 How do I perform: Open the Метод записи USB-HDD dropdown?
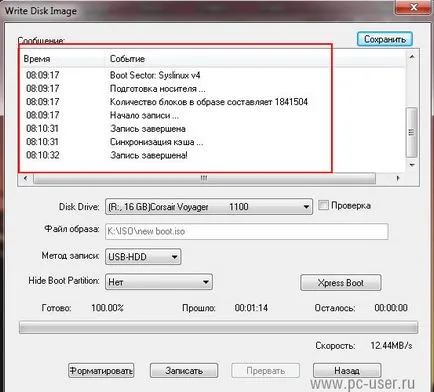143,257
